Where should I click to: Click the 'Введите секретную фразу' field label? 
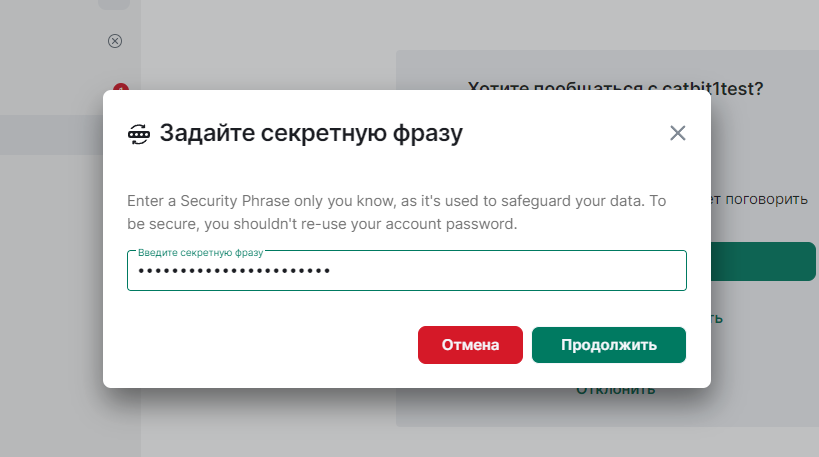click(201, 253)
